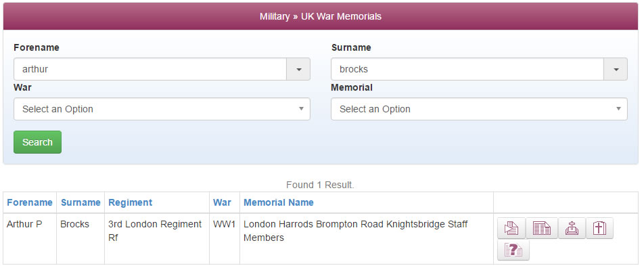Open the gravestone cross icon
The width and height of the screenshot is (644, 270).
[599, 228]
